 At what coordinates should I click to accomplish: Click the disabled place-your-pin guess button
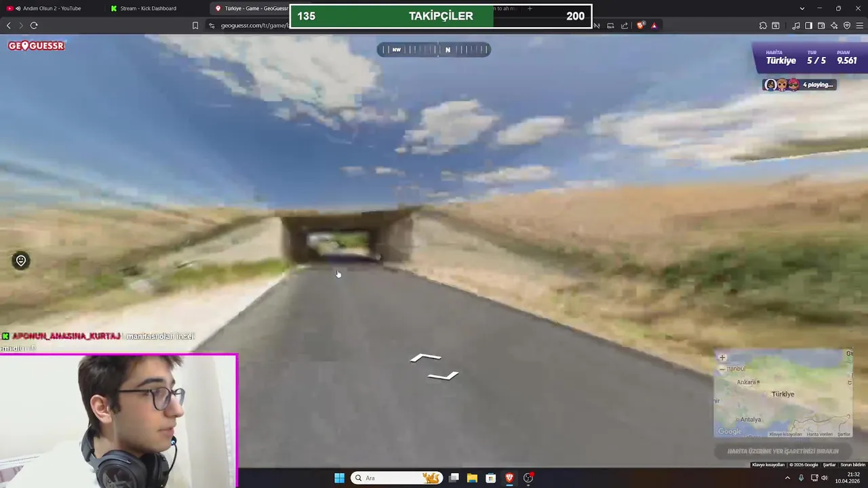point(783,451)
